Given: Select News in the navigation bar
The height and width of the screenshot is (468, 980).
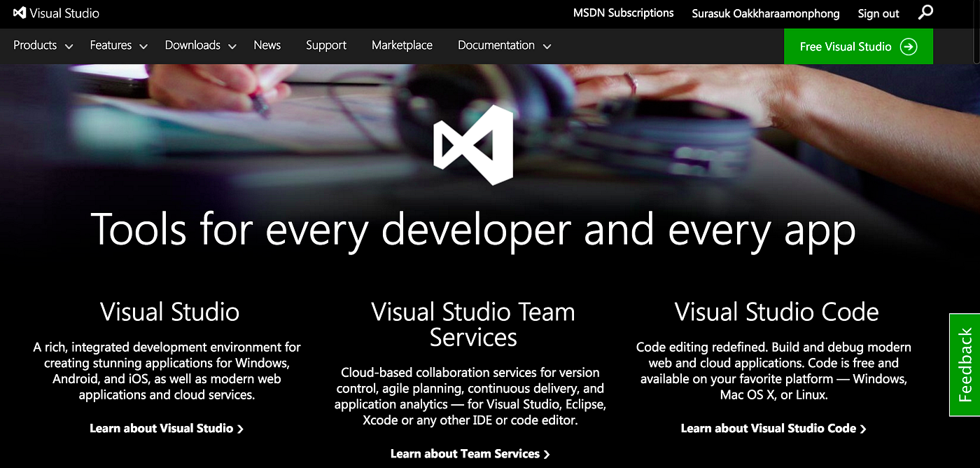Looking at the screenshot, I should click(x=267, y=45).
